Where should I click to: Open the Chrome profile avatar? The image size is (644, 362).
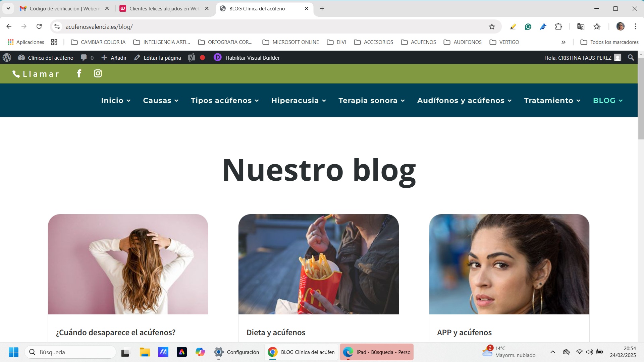click(620, 26)
